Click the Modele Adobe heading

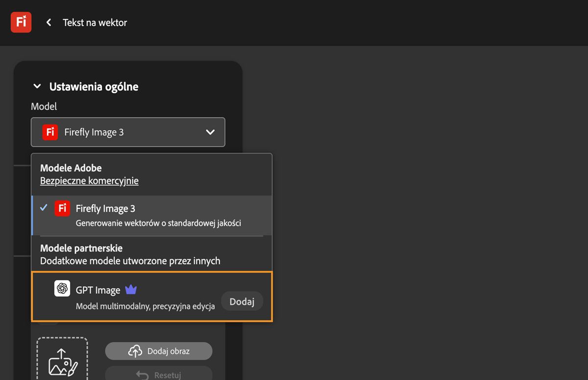(x=71, y=168)
